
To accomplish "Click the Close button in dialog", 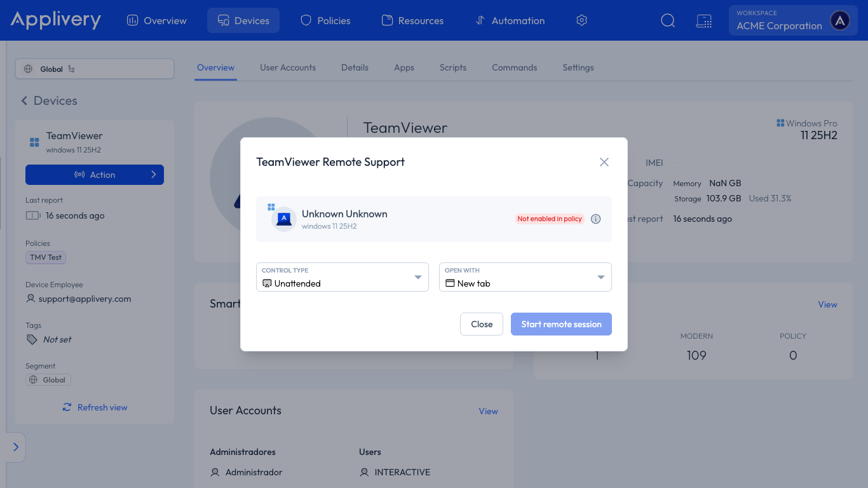I will click(482, 324).
